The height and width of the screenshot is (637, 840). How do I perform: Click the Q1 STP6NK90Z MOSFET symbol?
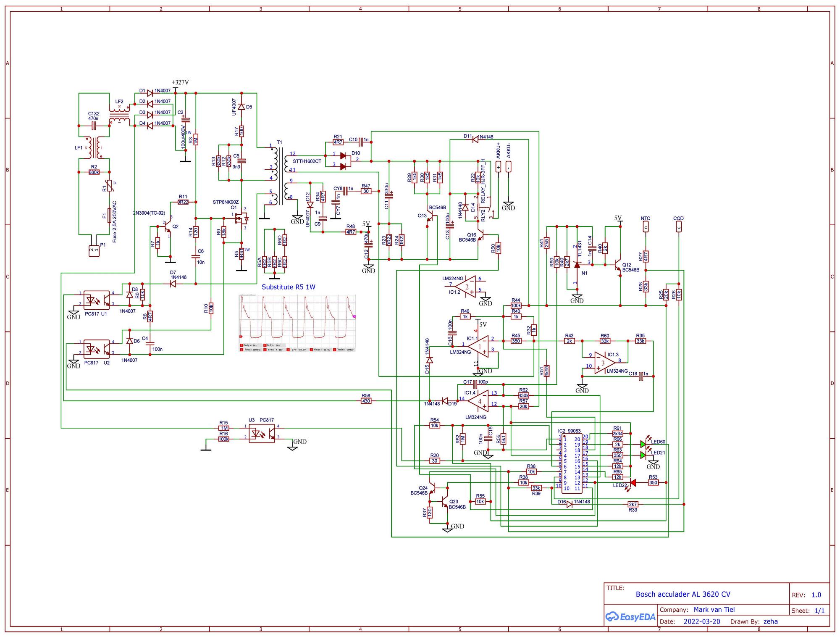[241, 218]
